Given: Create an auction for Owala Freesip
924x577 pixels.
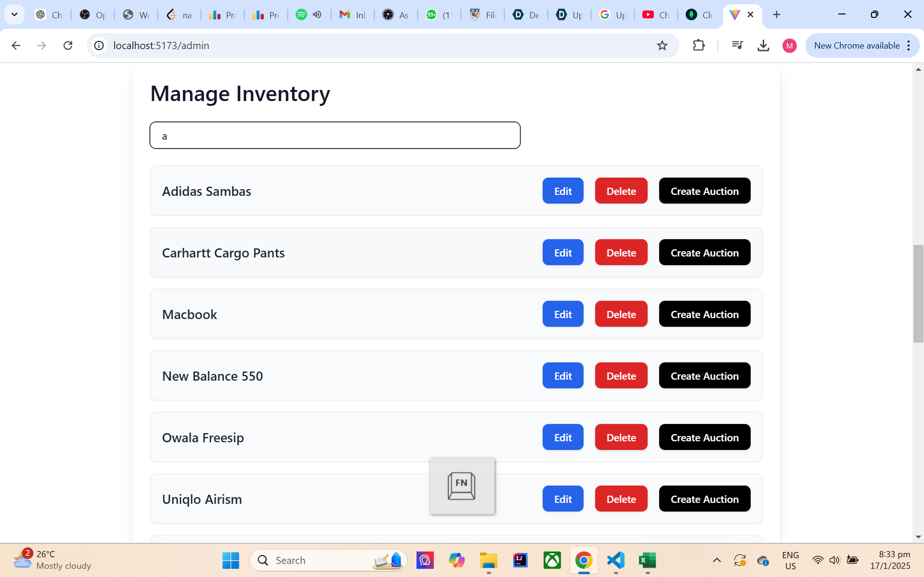Looking at the screenshot, I should (x=704, y=437).
